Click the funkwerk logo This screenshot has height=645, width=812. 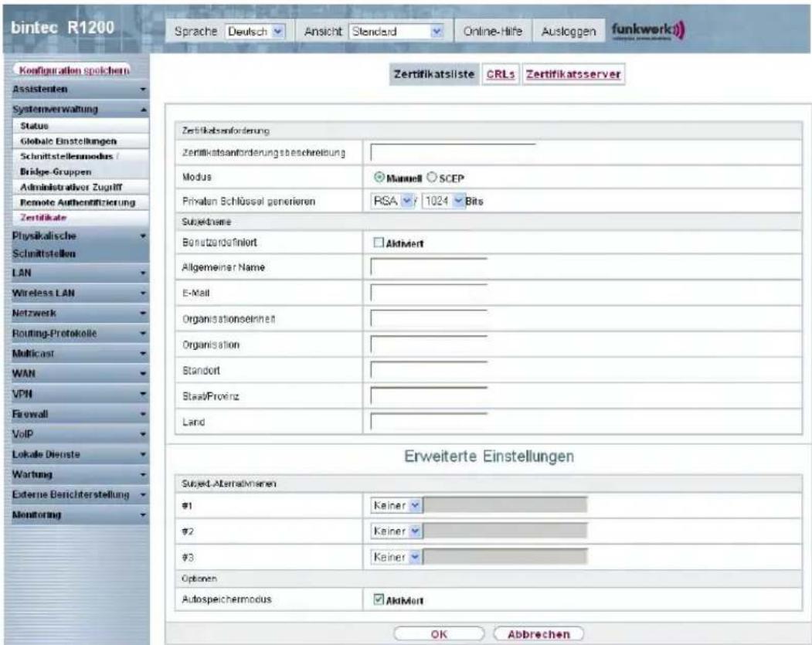[648, 31]
